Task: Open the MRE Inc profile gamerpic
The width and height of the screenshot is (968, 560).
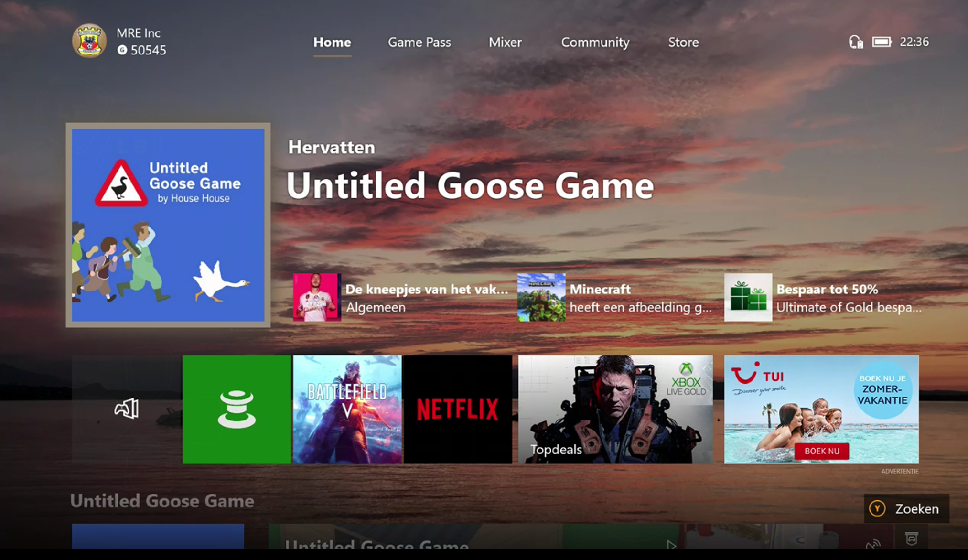Action: tap(89, 41)
